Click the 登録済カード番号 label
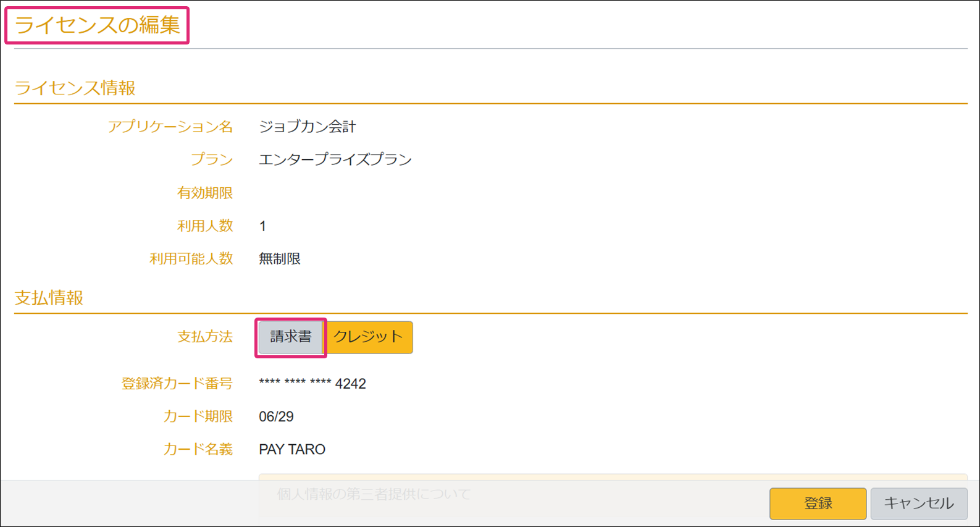This screenshot has height=527, width=980. (x=177, y=384)
